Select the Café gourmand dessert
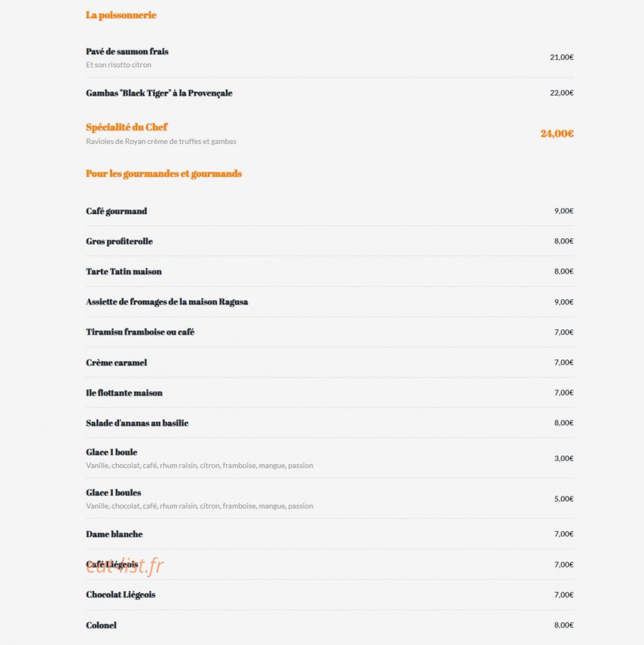Screen dimensions: 644x645 117,211
